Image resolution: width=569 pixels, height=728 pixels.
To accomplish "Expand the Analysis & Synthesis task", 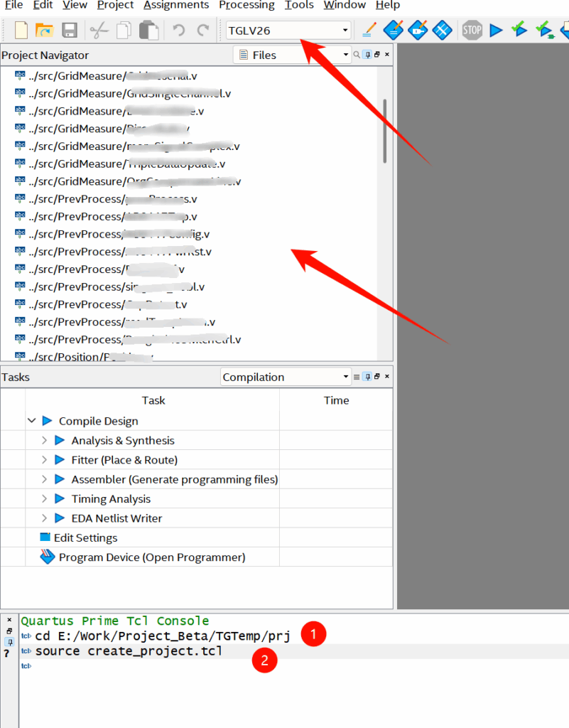I will (44, 441).
